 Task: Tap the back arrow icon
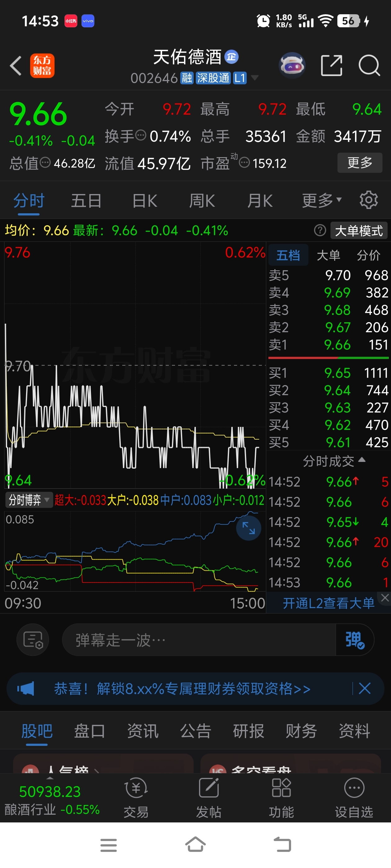click(16, 65)
